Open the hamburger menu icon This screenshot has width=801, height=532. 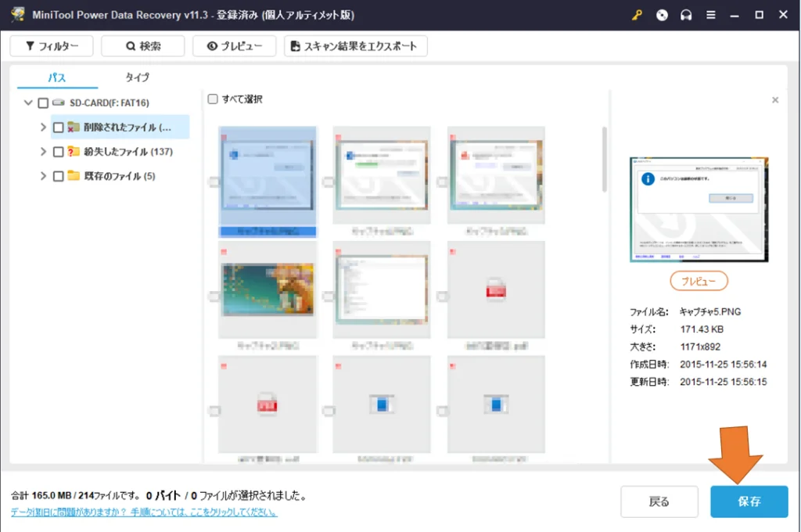click(710, 15)
